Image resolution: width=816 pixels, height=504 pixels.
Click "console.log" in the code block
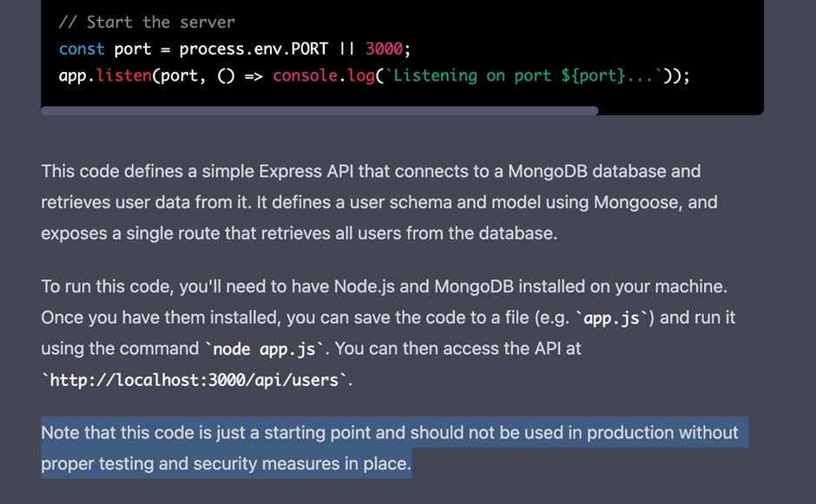(323, 75)
